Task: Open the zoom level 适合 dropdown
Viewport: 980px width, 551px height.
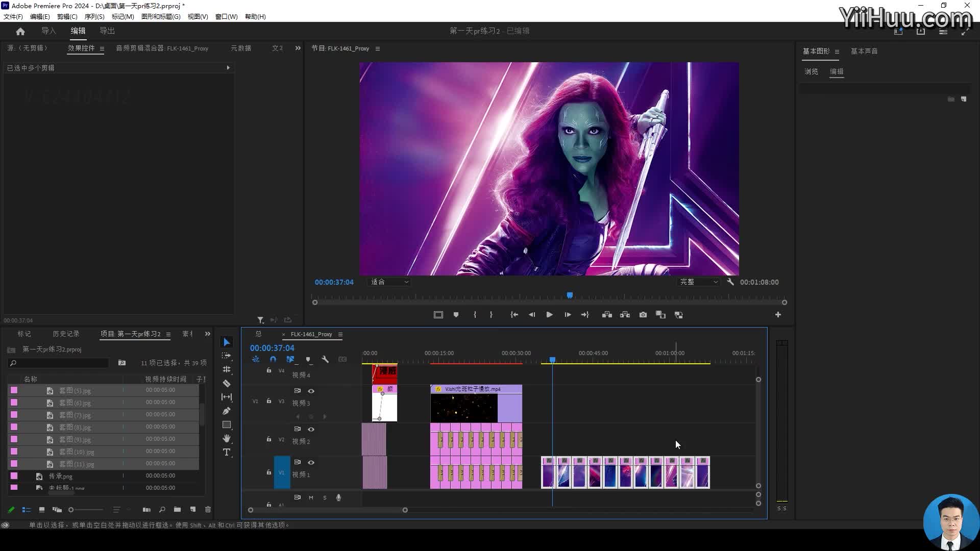Action: tap(389, 282)
